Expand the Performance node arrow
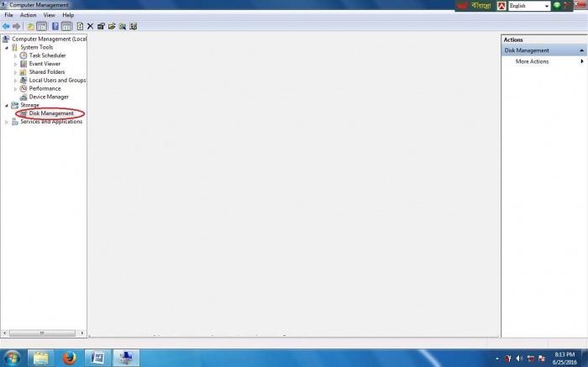The width and height of the screenshot is (588, 367). coord(15,89)
